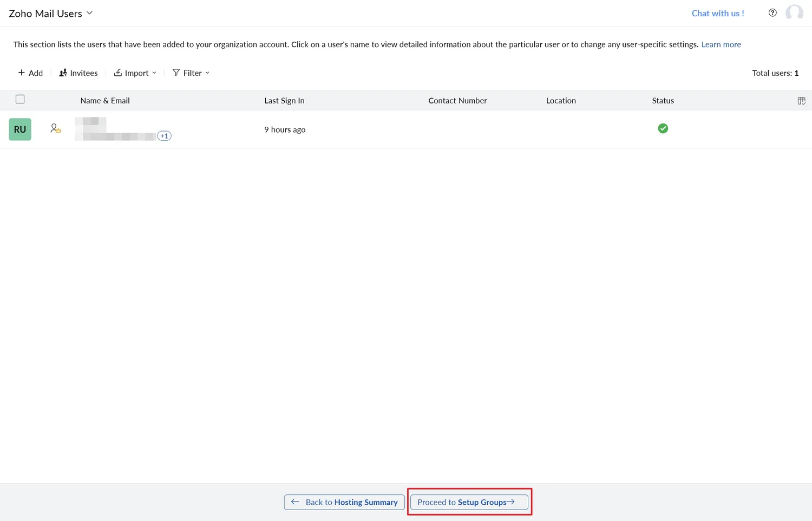Sort by the Last Sign In column

pyautogui.click(x=284, y=100)
